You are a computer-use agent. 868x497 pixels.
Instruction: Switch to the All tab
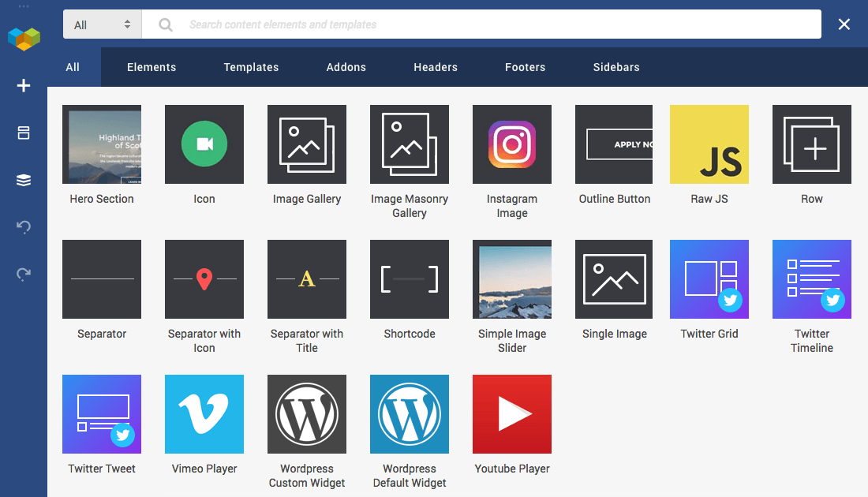point(73,67)
